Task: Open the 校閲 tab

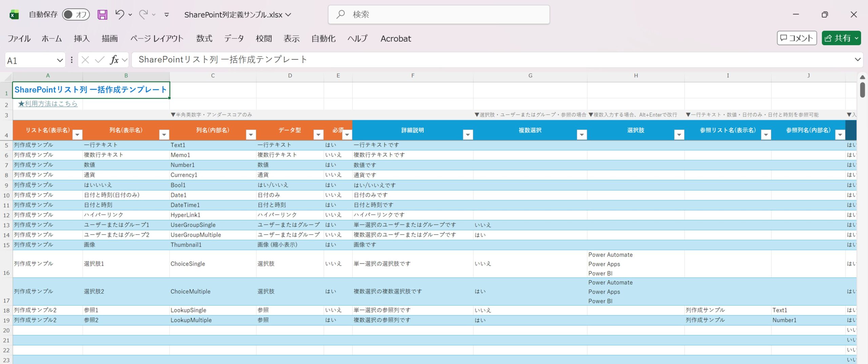Action: coord(264,38)
